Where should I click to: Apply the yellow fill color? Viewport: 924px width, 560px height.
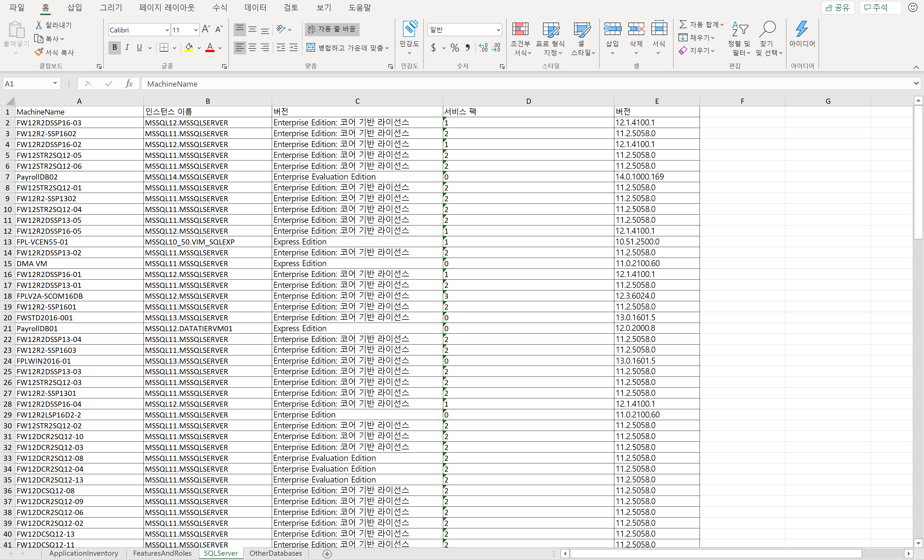[x=189, y=48]
